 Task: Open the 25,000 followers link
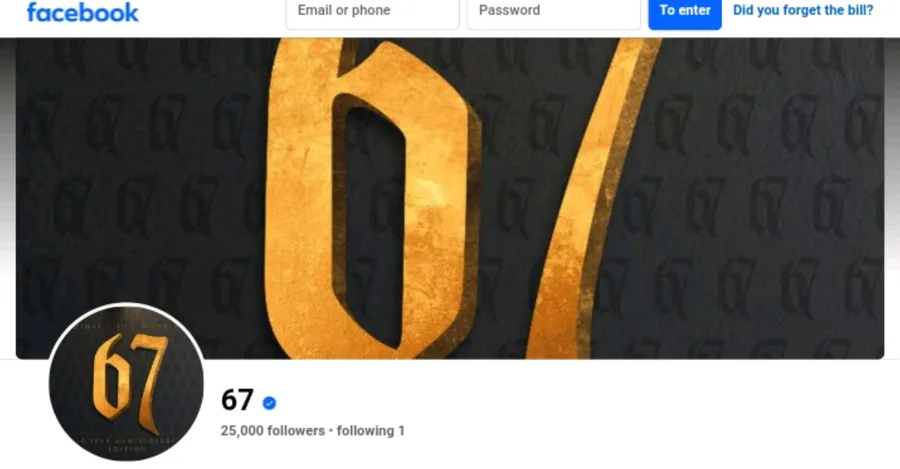point(273,431)
